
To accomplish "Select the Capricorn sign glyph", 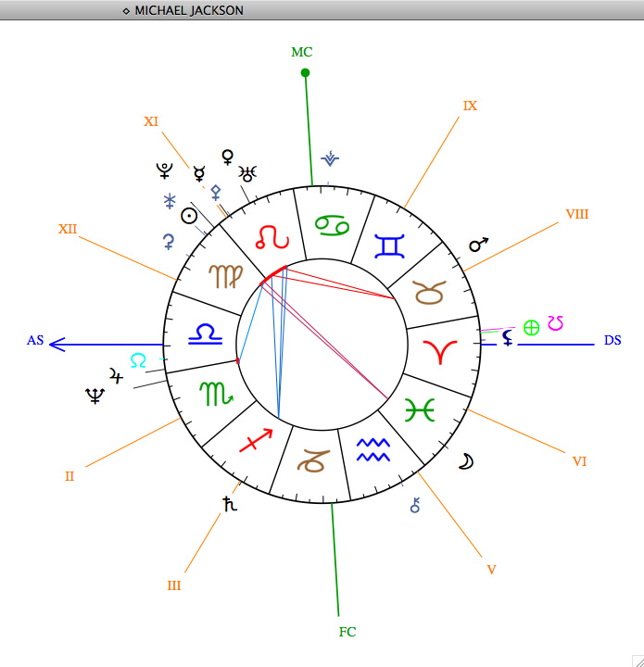I will (314, 460).
